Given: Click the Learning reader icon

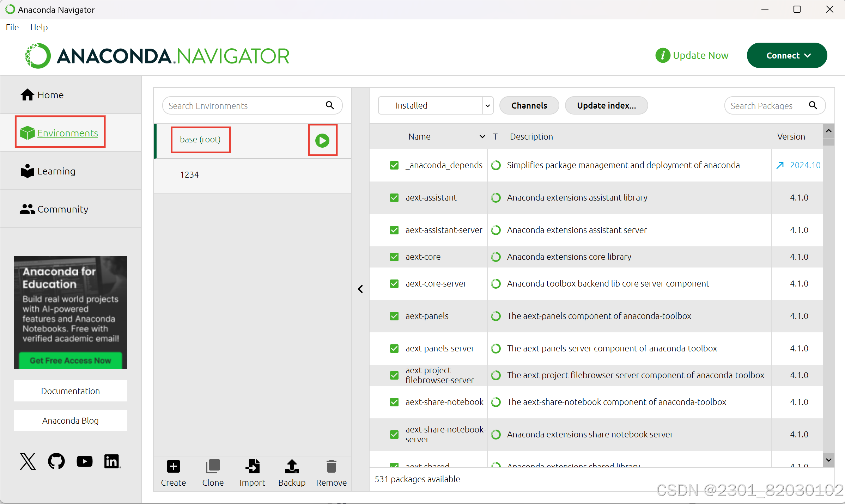Looking at the screenshot, I should (x=27, y=171).
